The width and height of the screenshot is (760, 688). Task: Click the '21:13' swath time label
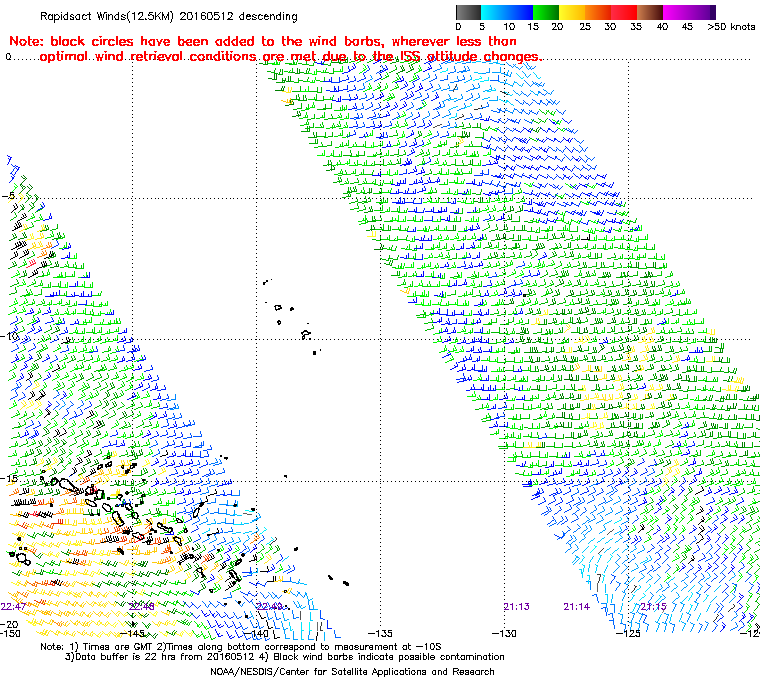[517, 607]
